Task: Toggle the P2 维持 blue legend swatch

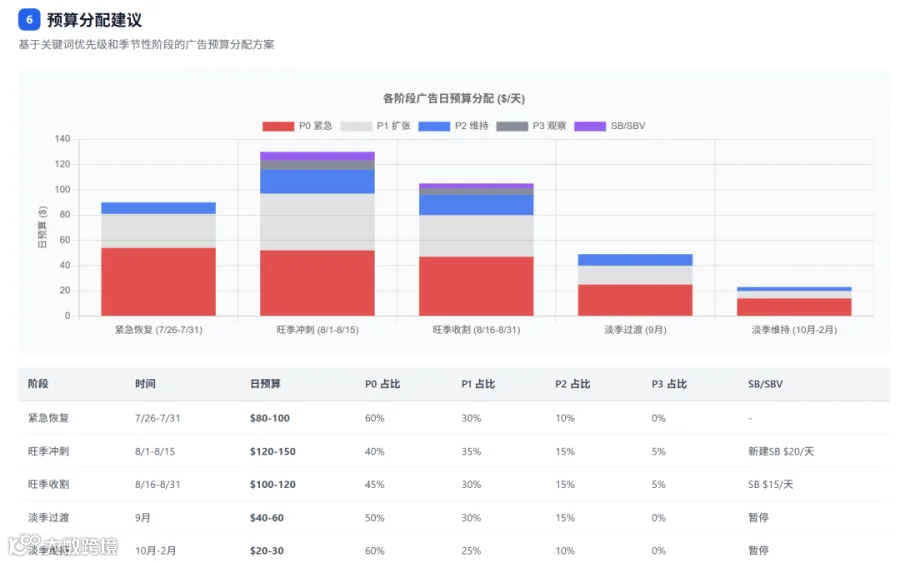Action: coord(434,126)
